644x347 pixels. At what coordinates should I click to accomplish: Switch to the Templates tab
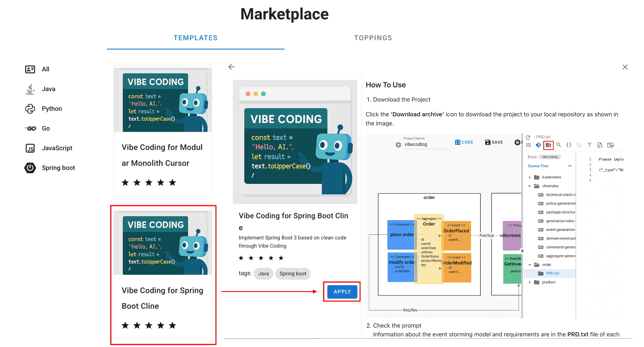[196, 38]
